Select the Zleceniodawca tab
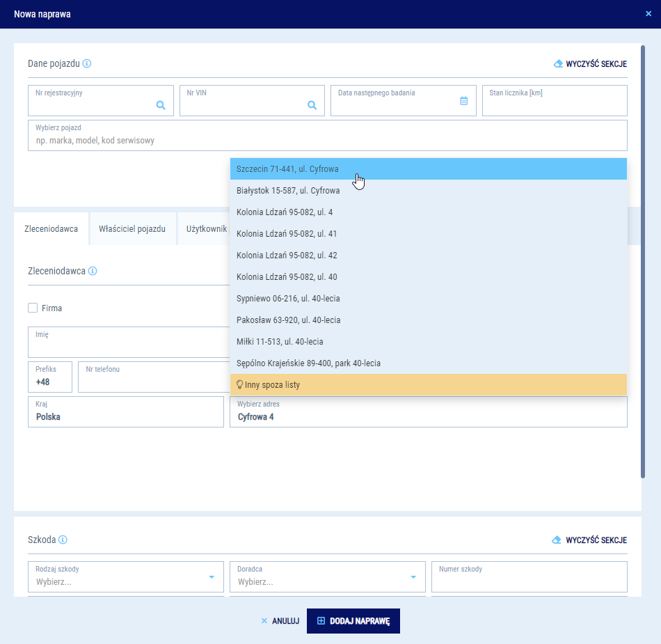This screenshot has height=644, width=661. pyautogui.click(x=51, y=229)
